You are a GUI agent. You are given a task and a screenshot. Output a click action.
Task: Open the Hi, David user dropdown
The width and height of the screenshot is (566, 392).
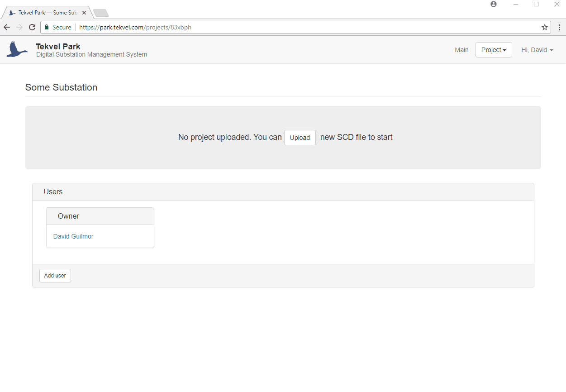point(537,50)
